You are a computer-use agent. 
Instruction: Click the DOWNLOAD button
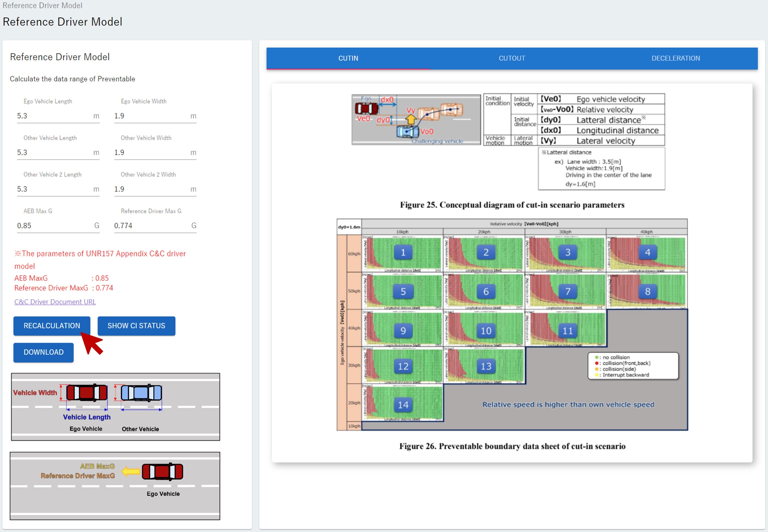click(43, 352)
